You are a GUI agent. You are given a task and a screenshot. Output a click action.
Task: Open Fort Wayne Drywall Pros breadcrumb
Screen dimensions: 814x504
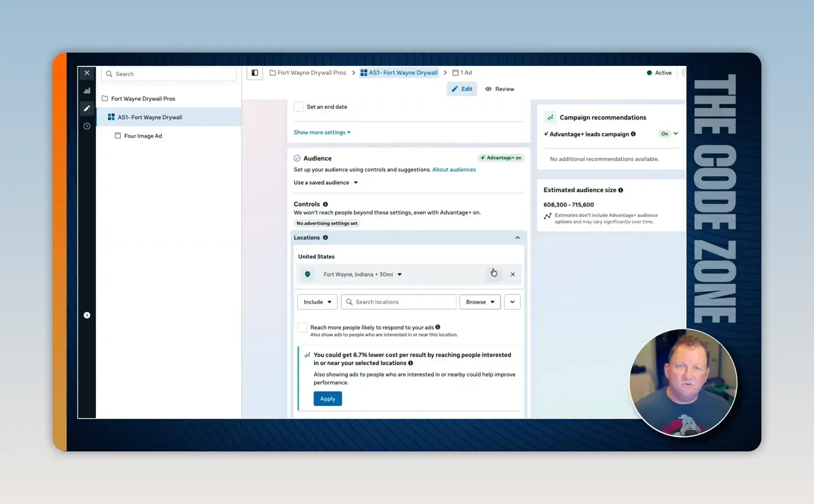[308, 73]
